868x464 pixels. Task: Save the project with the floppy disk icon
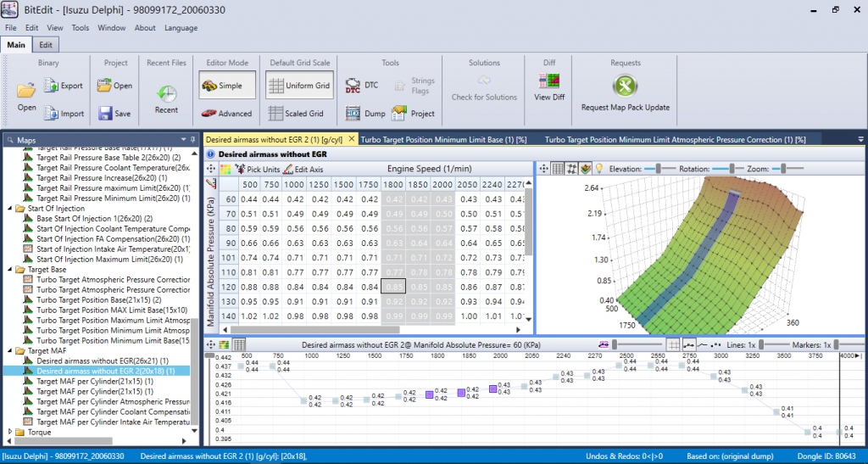[105, 113]
